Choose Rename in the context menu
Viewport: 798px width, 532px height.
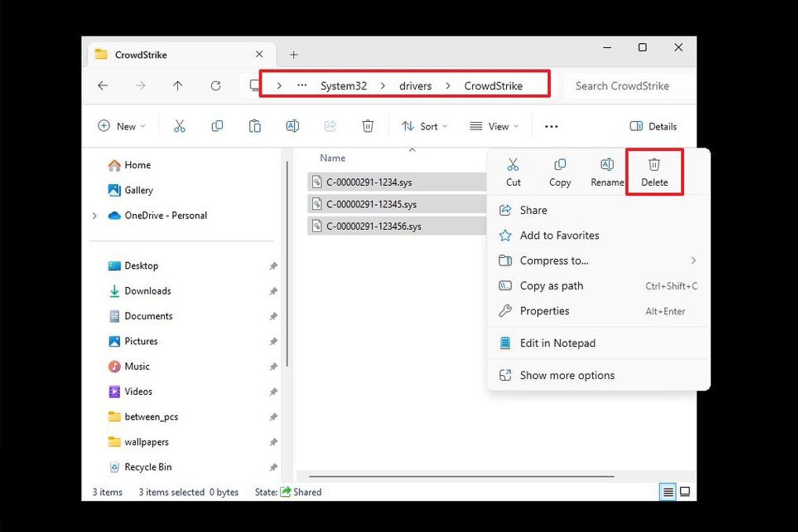607,172
